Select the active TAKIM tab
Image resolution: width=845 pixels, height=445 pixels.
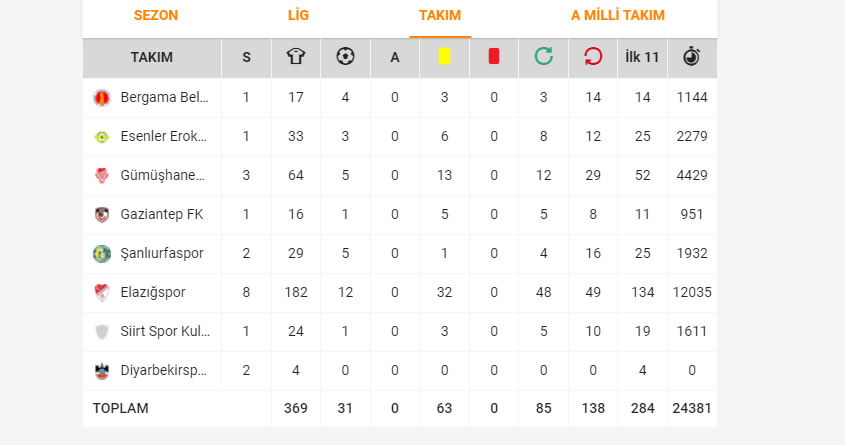(x=440, y=15)
